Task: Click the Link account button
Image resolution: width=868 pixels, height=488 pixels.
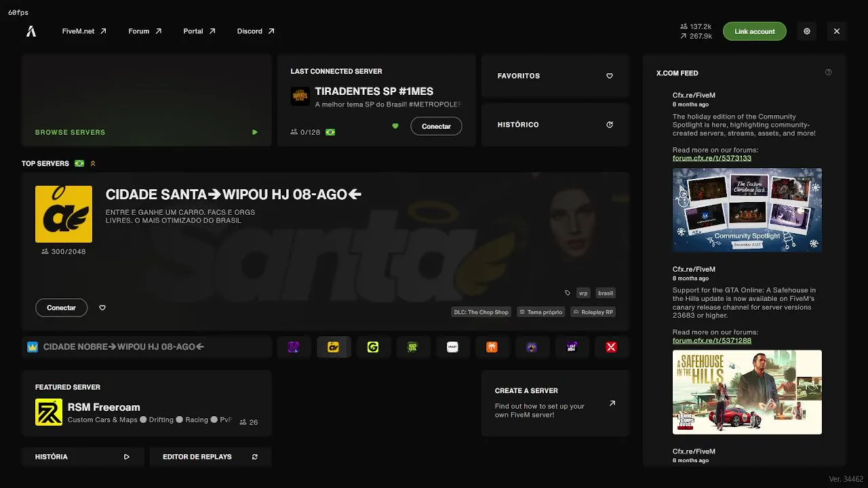Action: 754,31
